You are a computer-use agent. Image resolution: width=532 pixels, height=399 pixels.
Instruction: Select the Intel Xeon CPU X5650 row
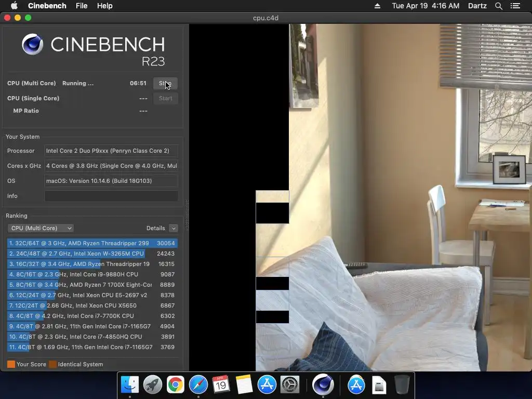(92, 305)
